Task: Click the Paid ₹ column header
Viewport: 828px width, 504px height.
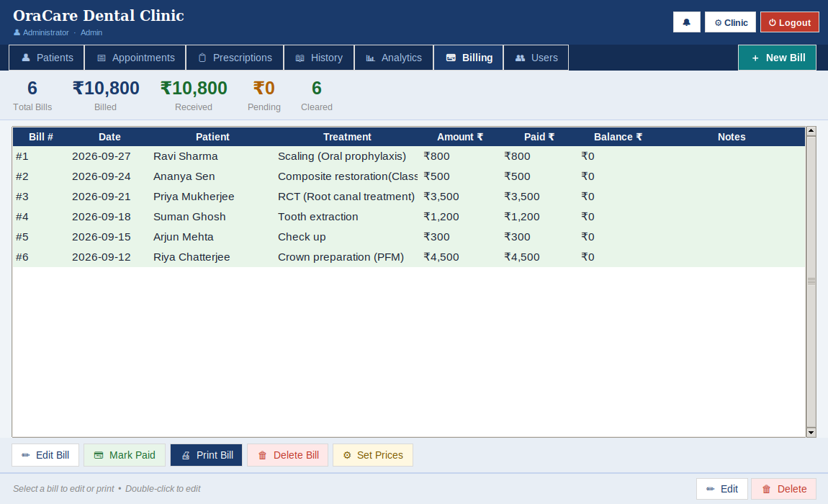Action: pos(539,137)
